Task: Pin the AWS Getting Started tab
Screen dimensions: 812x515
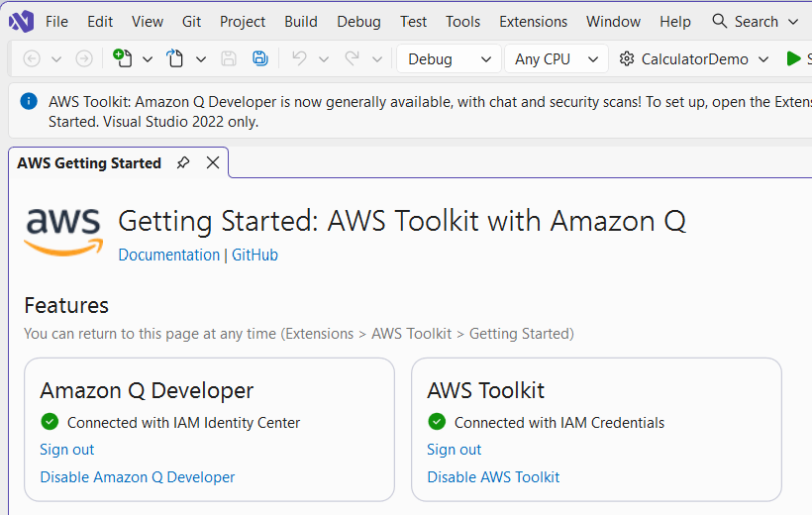Action: pyautogui.click(x=183, y=163)
